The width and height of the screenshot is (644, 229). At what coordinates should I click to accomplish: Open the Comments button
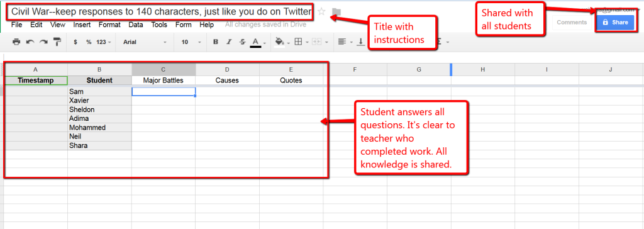572,22
